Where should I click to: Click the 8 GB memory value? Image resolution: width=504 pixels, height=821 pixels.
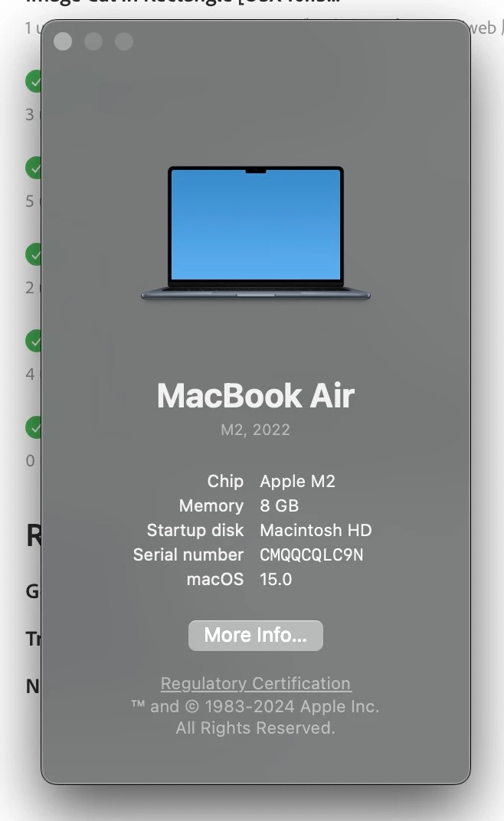280,505
